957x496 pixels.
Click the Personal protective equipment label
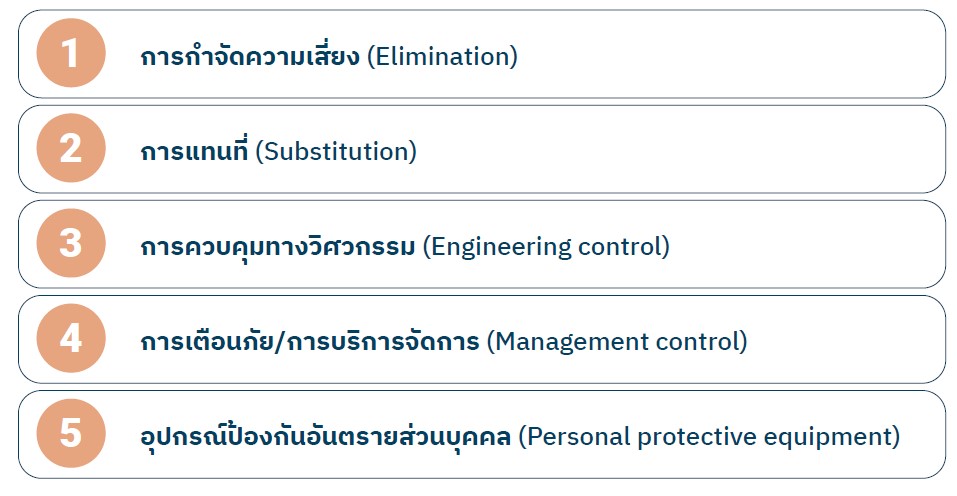click(709, 437)
